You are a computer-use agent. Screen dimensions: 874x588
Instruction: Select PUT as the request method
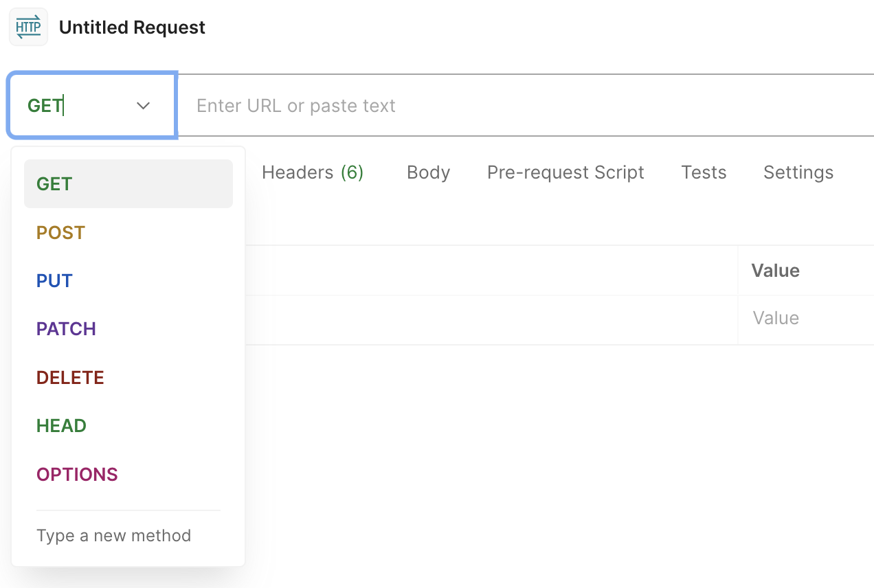coord(54,280)
